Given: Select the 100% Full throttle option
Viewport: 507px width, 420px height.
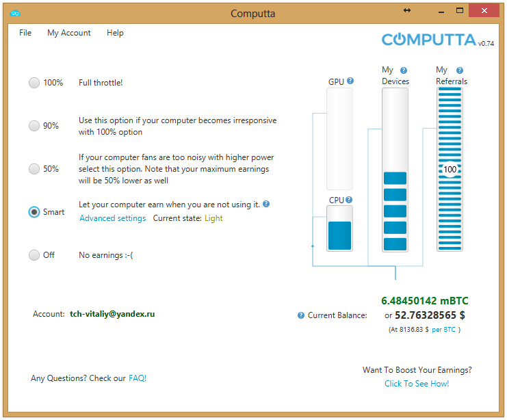Looking at the screenshot, I should [34, 83].
